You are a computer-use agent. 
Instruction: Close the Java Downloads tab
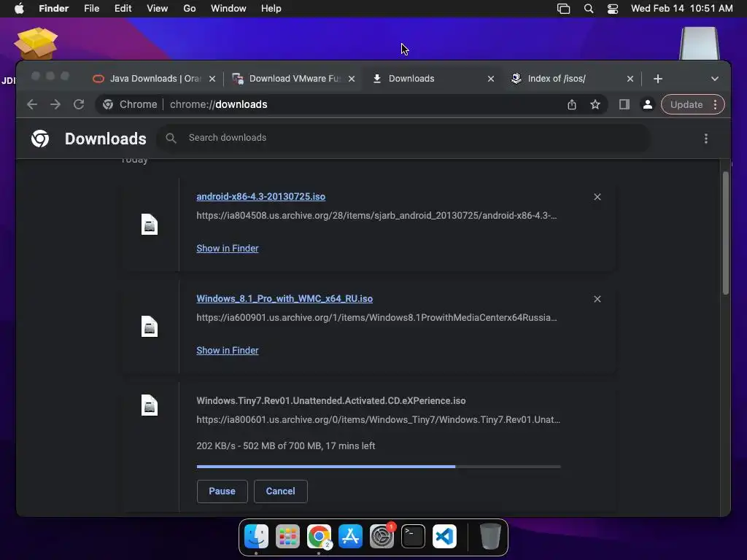click(x=212, y=79)
